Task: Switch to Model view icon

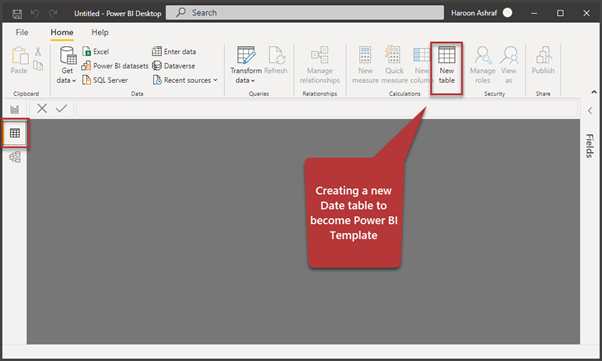Action: point(15,157)
